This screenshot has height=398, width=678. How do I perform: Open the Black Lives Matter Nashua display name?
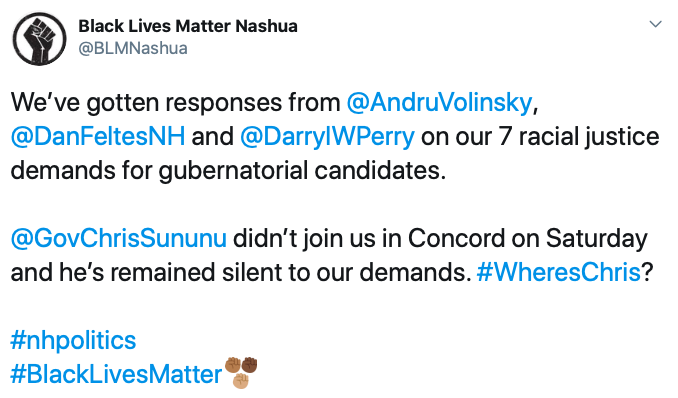(x=188, y=26)
